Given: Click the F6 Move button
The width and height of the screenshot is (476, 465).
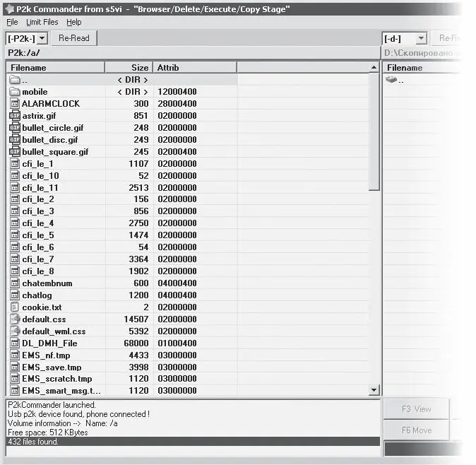Looking at the screenshot, I should (416, 430).
